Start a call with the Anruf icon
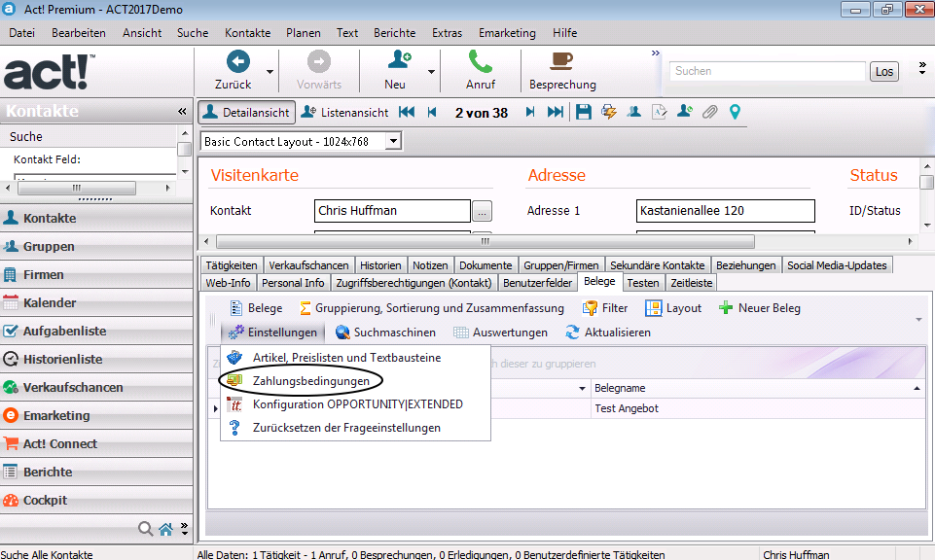Viewport: 935px width, 560px height. tap(480, 61)
